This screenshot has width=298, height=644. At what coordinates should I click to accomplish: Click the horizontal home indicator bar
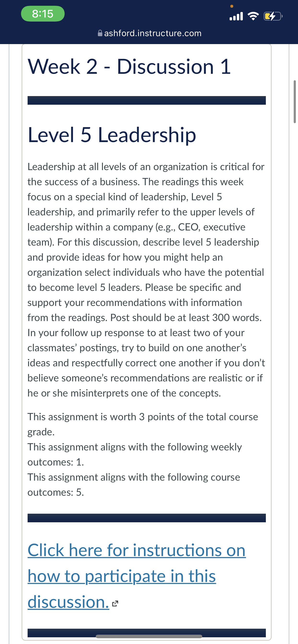click(x=149, y=636)
